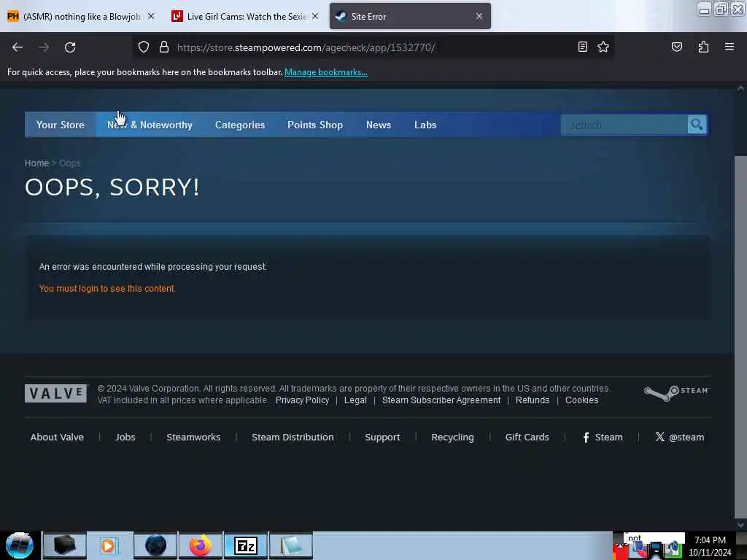Open the tracking protection shield icon
This screenshot has width=747, height=560.
tap(144, 47)
